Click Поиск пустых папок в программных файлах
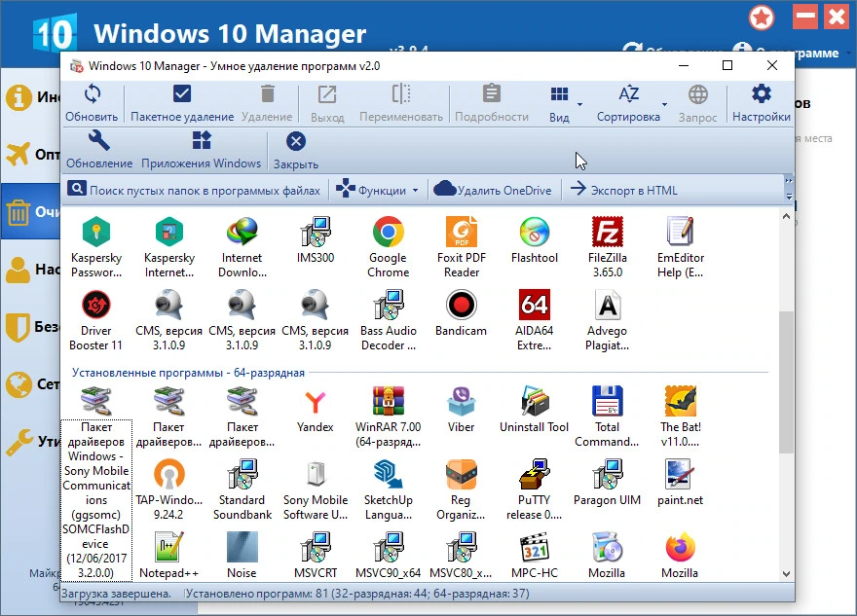Viewport: 857px width, 616px height. [x=194, y=190]
